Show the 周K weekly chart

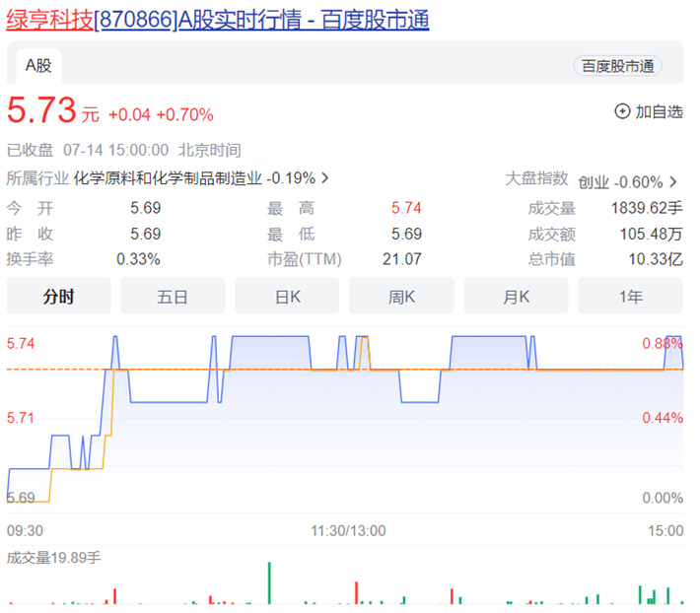coord(401,297)
